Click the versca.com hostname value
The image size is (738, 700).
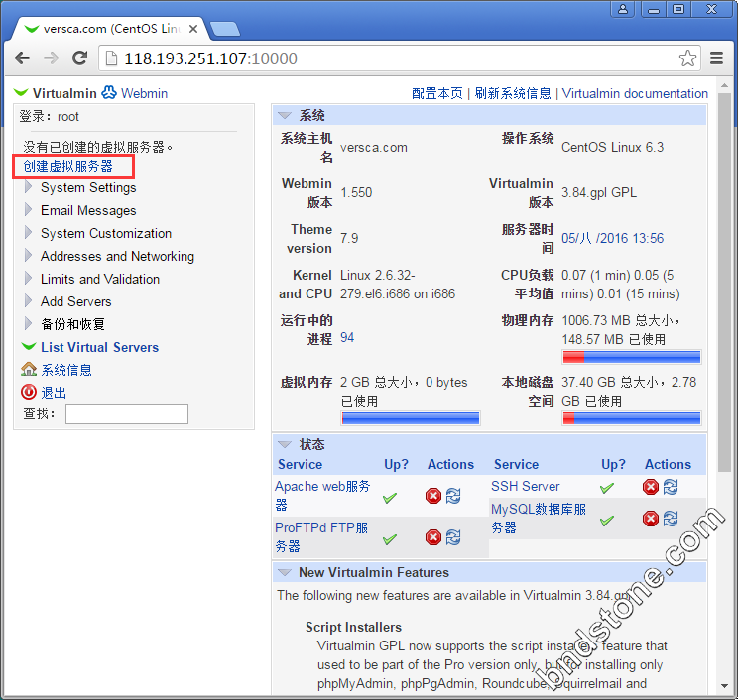point(374,148)
